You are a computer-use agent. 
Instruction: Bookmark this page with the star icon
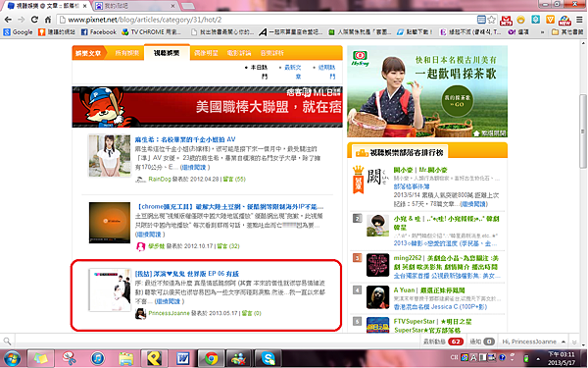[492, 20]
